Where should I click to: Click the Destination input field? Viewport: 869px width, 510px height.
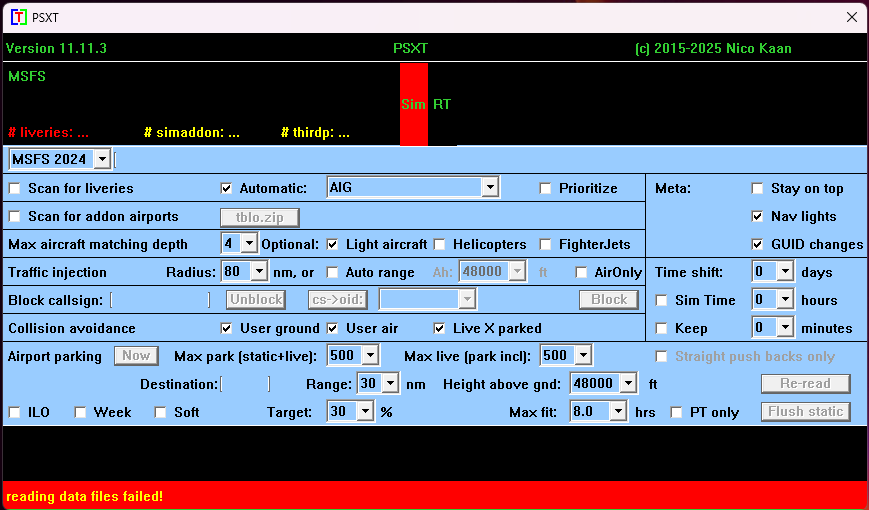pyautogui.click(x=246, y=384)
